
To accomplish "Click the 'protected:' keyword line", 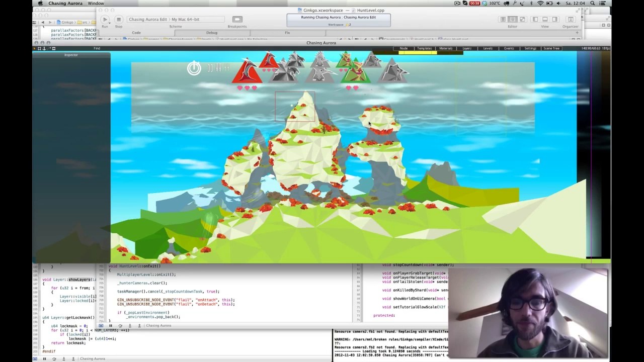I will click(384, 316).
